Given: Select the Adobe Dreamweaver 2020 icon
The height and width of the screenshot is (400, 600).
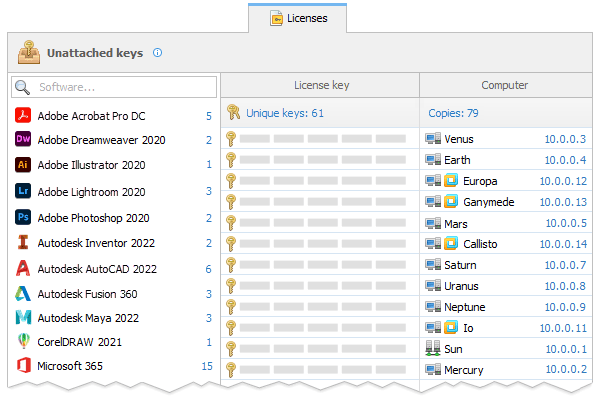Looking at the screenshot, I should pos(23,139).
